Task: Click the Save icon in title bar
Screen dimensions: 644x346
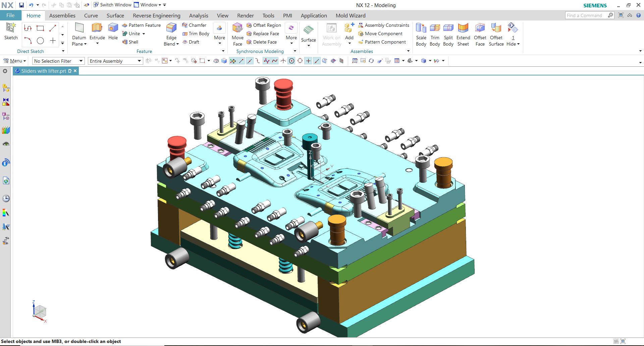Action: click(x=21, y=5)
